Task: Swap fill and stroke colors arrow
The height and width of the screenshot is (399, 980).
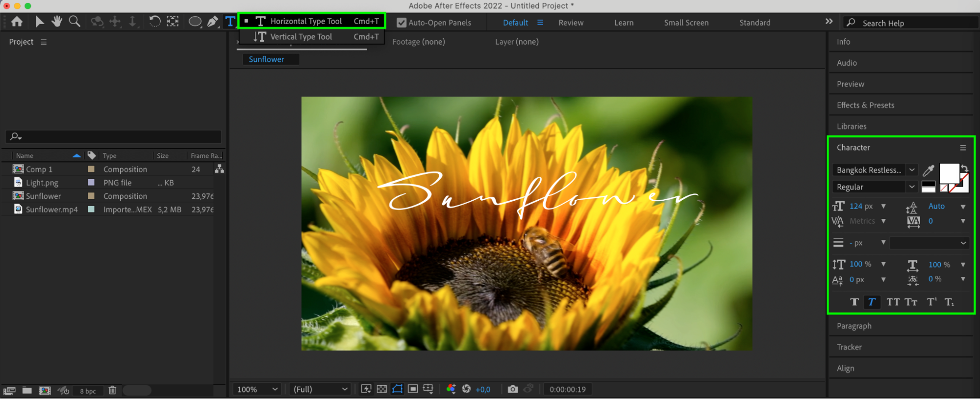Action: (964, 168)
